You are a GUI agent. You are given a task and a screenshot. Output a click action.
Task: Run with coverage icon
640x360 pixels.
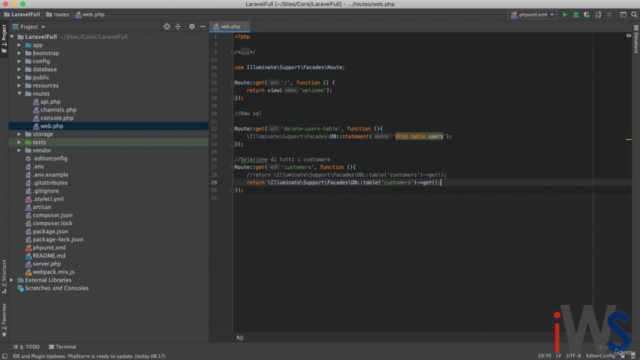587,15
